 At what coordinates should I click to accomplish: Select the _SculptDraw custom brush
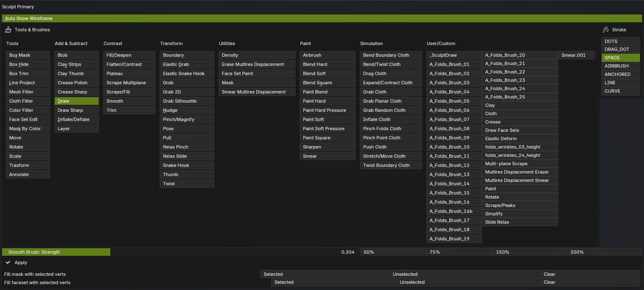tap(454, 55)
